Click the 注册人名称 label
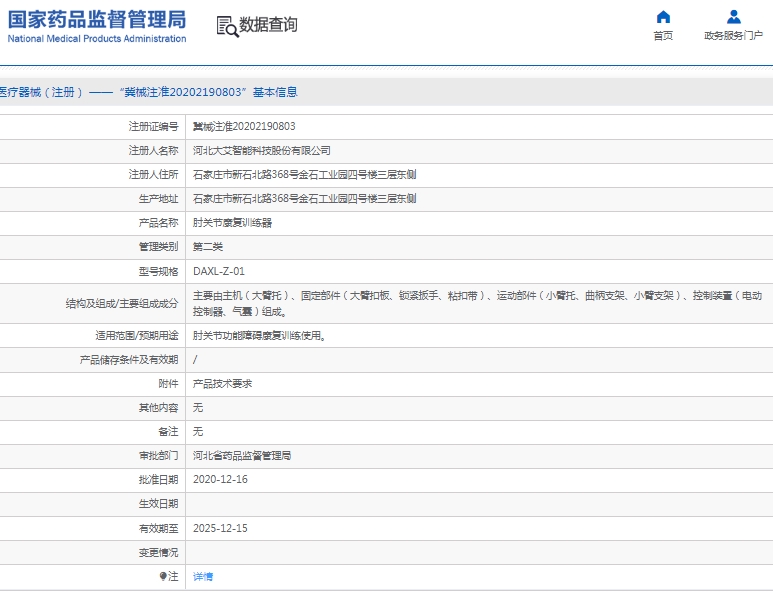 point(153,150)
